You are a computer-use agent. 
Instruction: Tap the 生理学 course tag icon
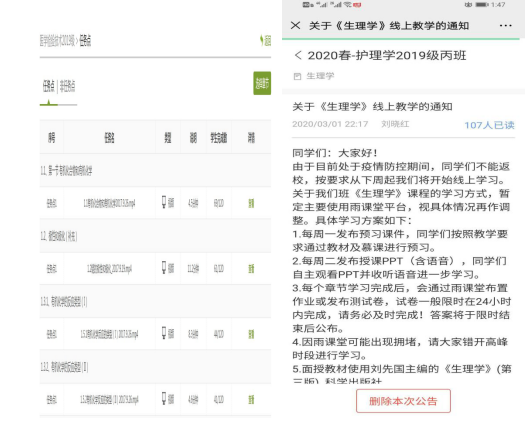[x=297, y=77]
